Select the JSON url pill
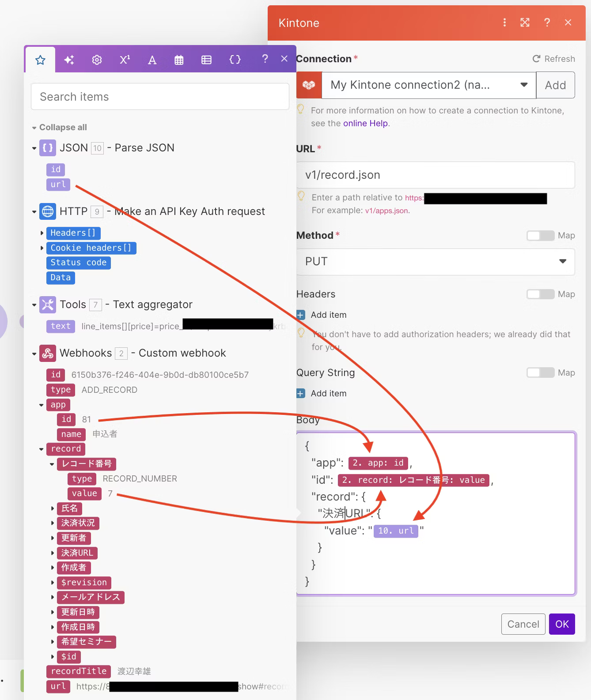591x700 pixels. coord(58,184)
